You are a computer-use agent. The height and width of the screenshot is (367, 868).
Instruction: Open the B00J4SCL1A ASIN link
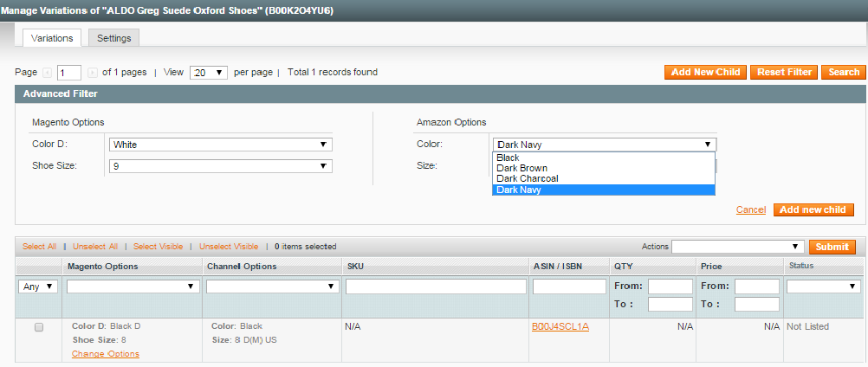[560, 326]
